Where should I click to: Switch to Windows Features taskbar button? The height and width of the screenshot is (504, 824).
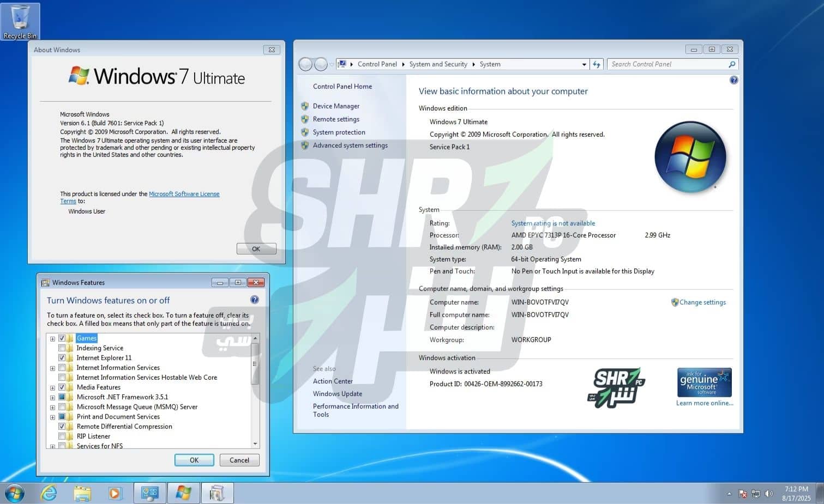(217, 494)
